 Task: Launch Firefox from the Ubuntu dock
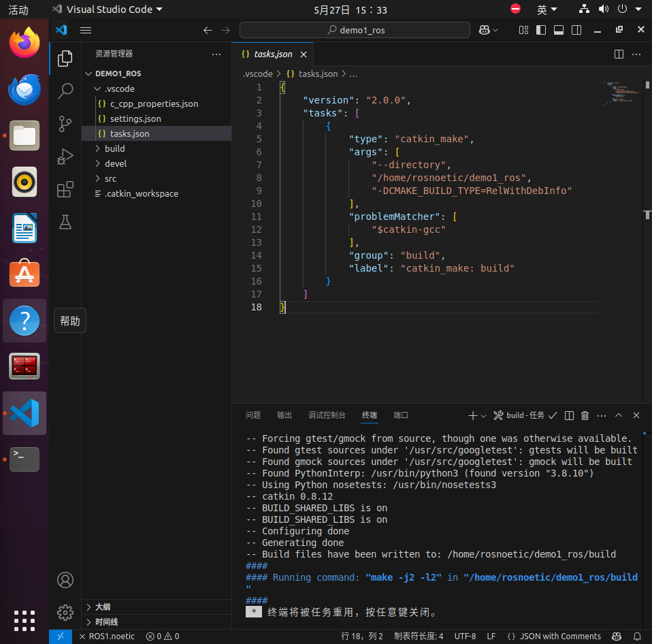pos(25,43)
